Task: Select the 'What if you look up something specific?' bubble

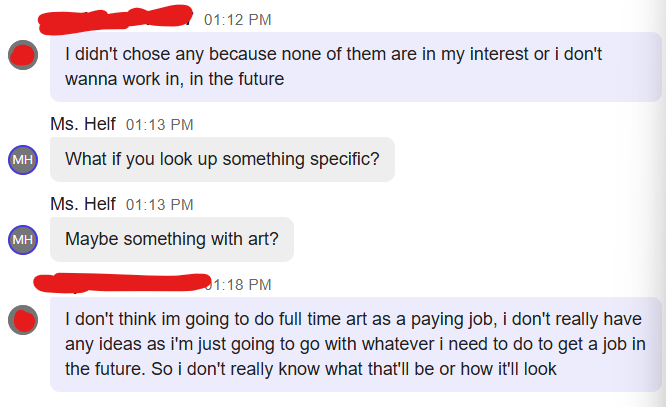Action: (x=222, y=159)
